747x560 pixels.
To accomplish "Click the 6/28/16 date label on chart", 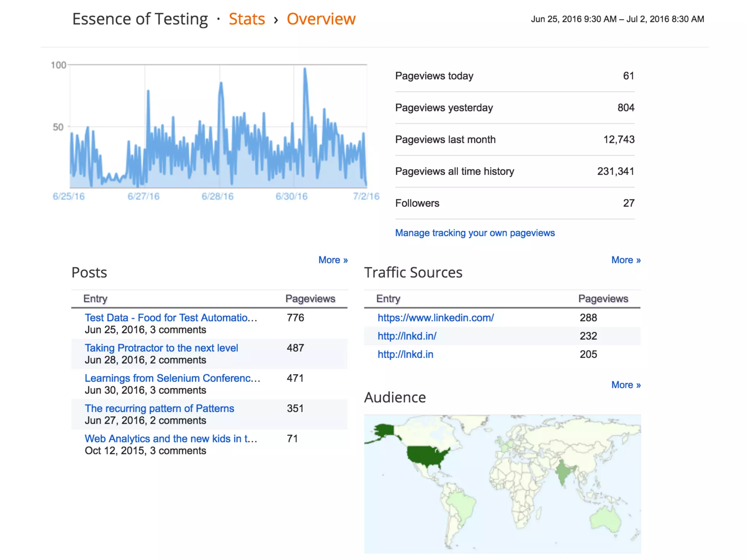I will pyautogui.click(x=217, y=197).
